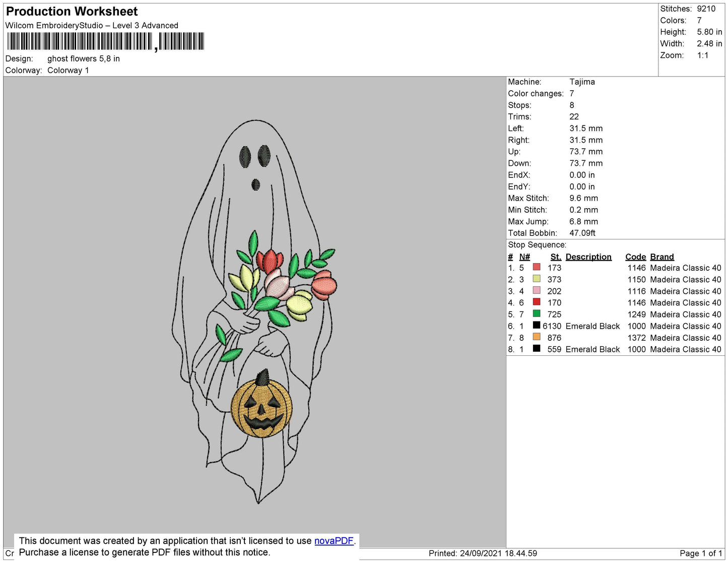This screenshot has width=728, height=563.
Task: Click the 'N#' column header
Action: point(524,257)
